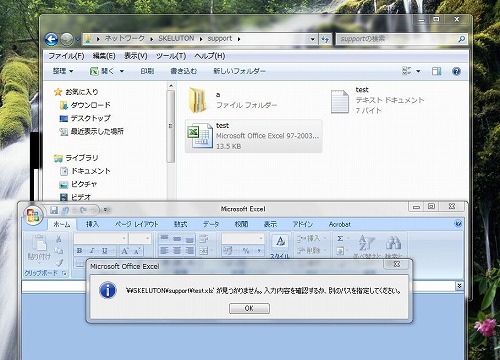Click 書き込む in the Explorer toolbar

pyautogui.click(x=183, y=71)
